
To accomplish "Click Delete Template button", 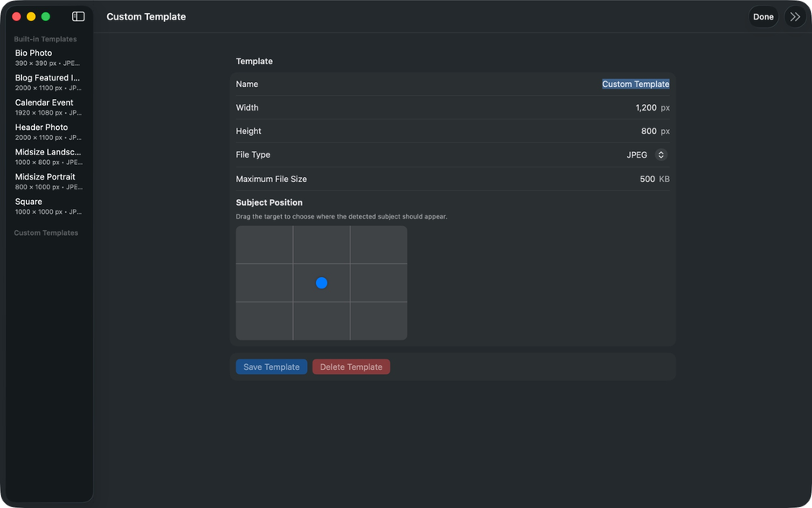I will click(x=351, y=367).
